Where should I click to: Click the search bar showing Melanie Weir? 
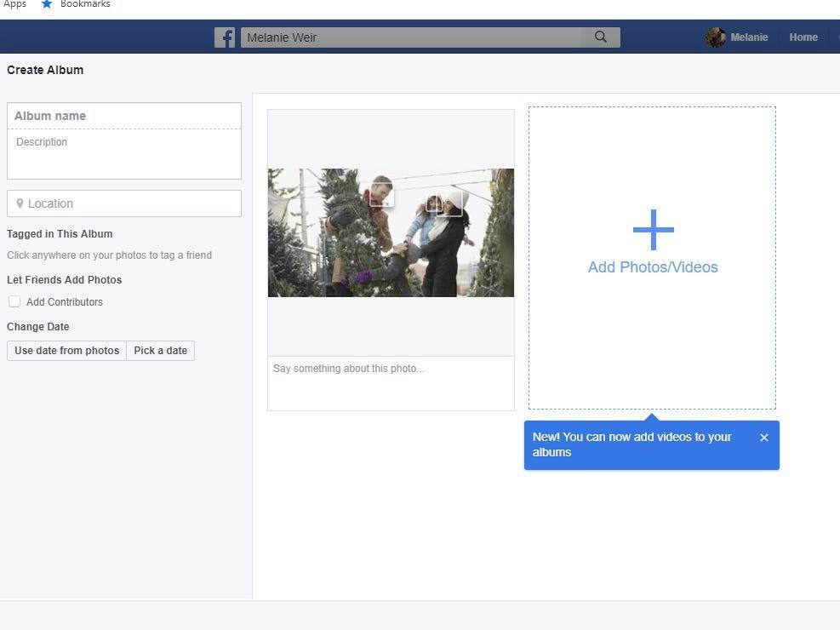coord(411,37)
